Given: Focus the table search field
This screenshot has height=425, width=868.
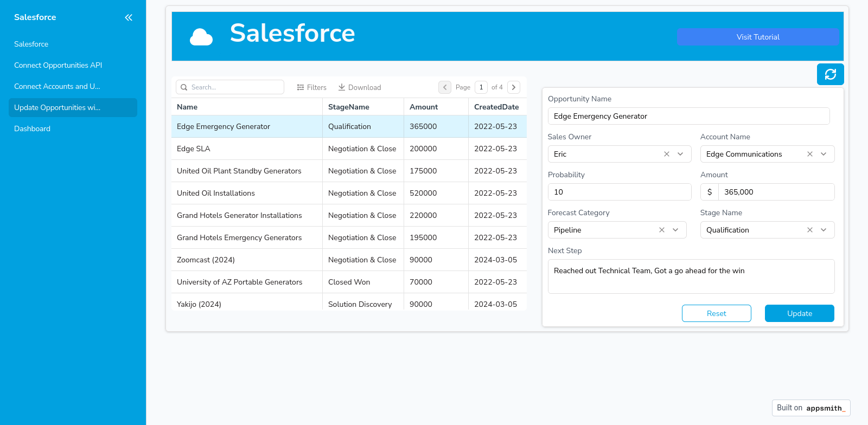Looking at the screenshot, I should coord(234,87).
